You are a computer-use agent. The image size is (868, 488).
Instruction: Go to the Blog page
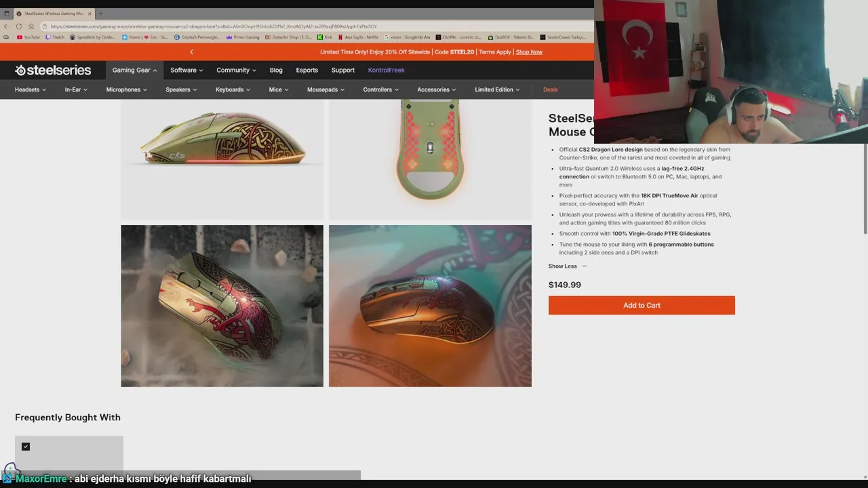coord(276,70)
